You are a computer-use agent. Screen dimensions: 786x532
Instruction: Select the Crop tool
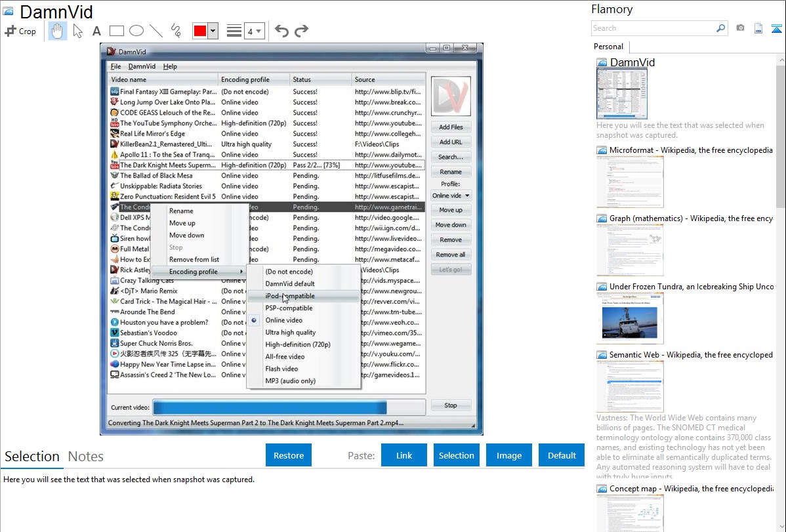[20, 31]
